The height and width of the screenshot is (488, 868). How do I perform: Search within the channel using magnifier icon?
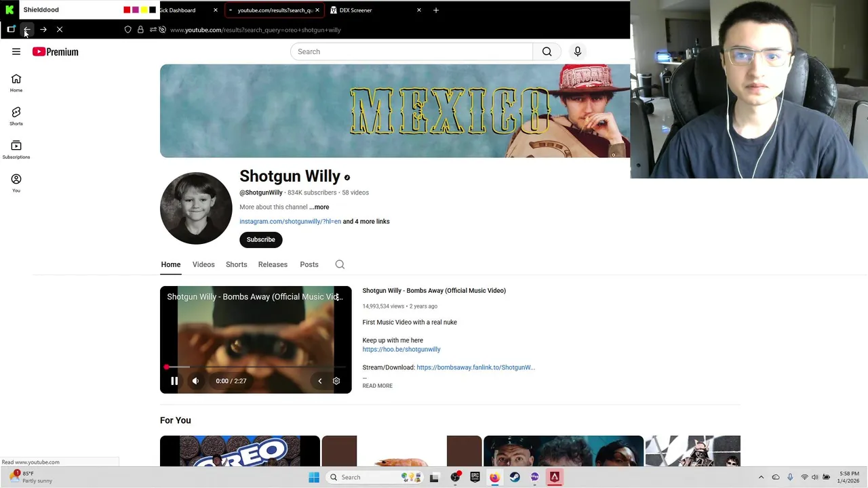(x=340, y=264)
